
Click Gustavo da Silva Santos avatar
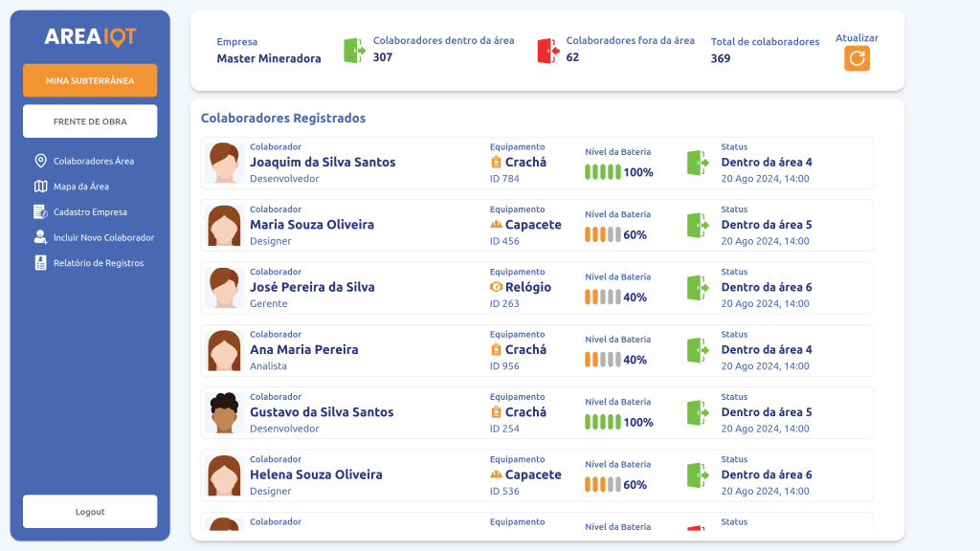224,413
